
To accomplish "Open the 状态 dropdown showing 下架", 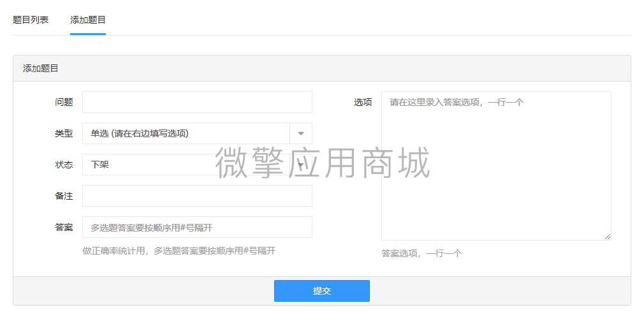I will coord(197,165).
